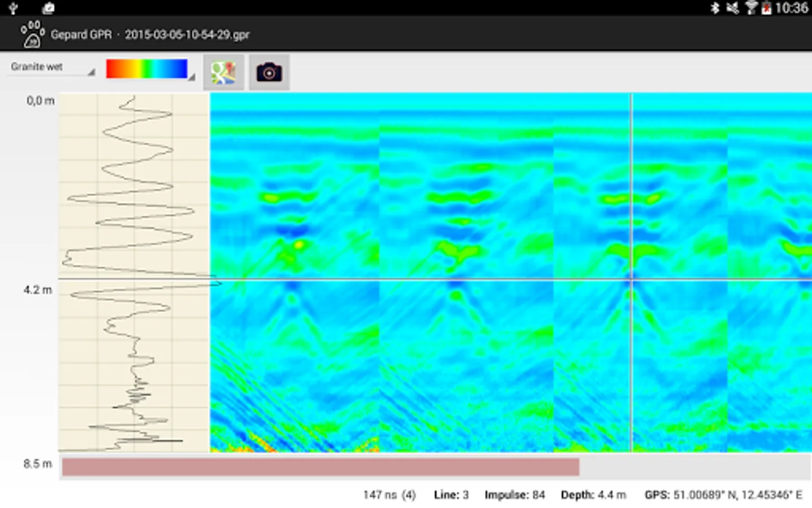
Task: Tap the USB connection status icon
Action: point(13,8)
